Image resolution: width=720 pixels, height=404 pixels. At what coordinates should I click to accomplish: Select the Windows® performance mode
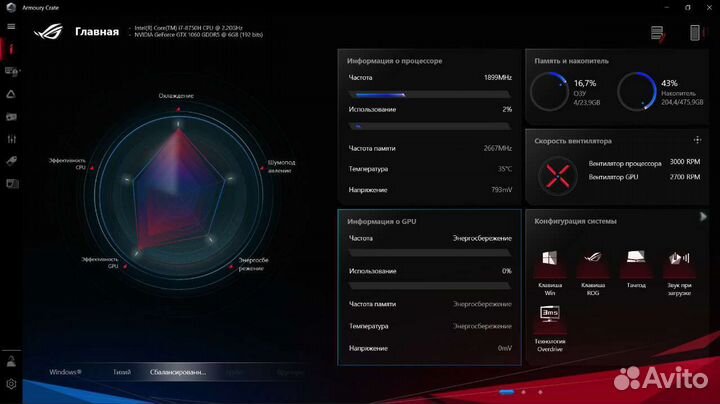tap(66, 371)
